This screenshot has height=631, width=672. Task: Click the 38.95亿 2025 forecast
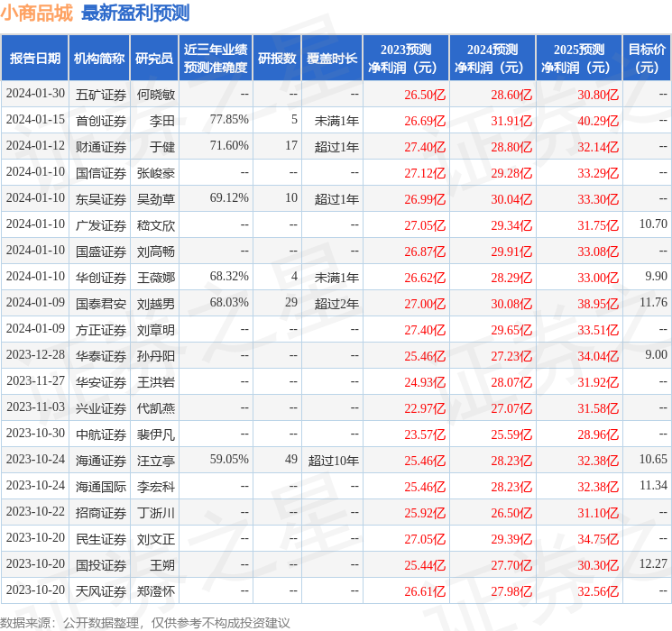(x=598, y=304)
